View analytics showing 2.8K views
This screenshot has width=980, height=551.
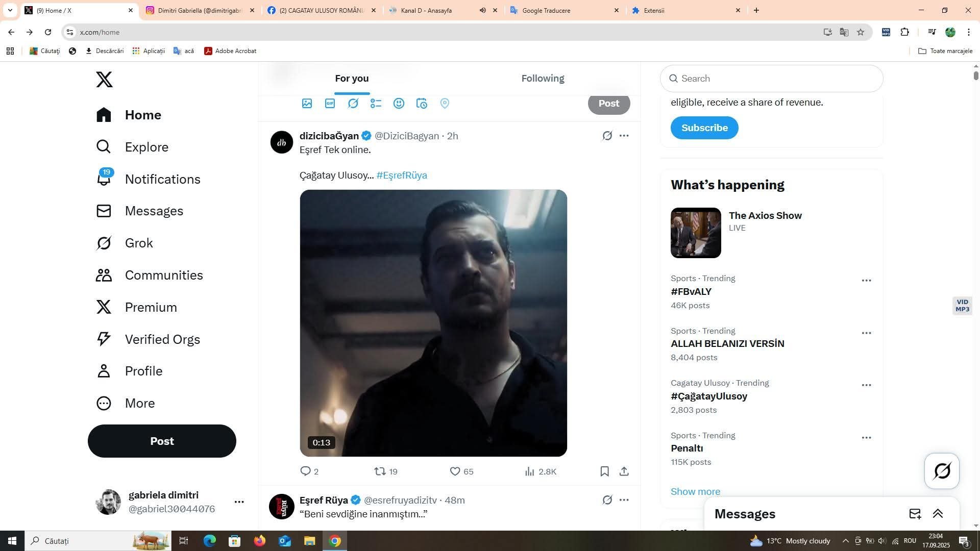[540, 471]
